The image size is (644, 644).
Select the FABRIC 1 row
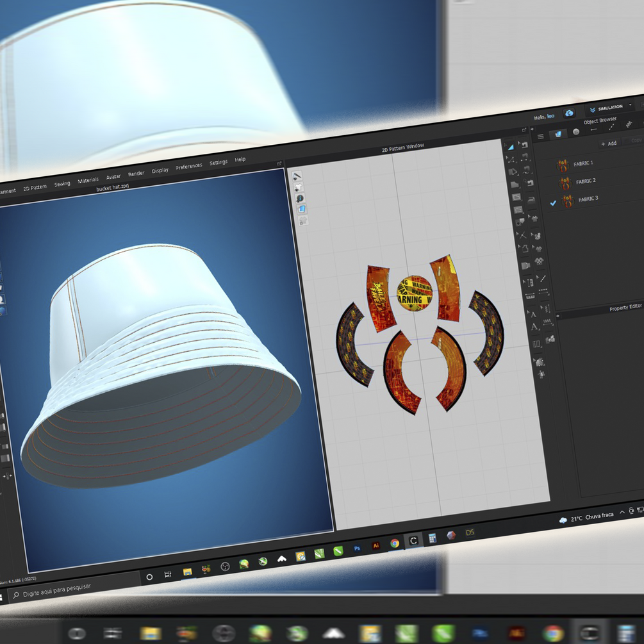pyautogui.click(x=591, y=163)
